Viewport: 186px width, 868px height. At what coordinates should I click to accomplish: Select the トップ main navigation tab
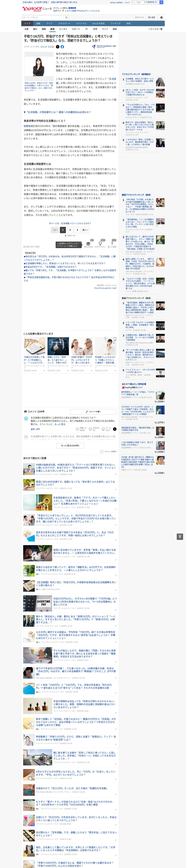coord(27,24)
